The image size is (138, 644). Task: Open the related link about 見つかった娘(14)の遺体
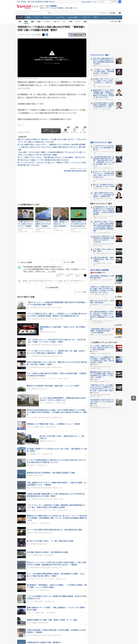[x=52, y=140]
